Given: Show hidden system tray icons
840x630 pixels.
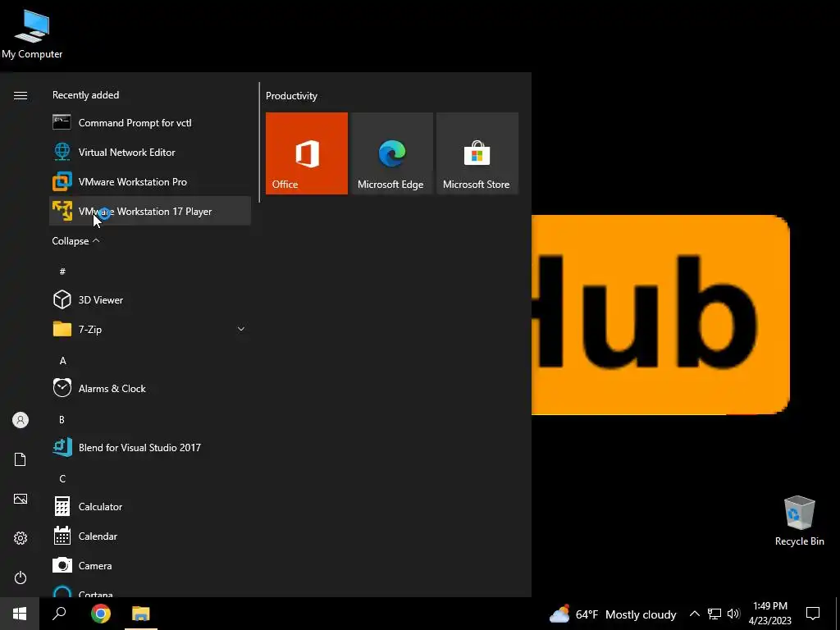Looking at the screenshot, I should (x=694, y=614).
